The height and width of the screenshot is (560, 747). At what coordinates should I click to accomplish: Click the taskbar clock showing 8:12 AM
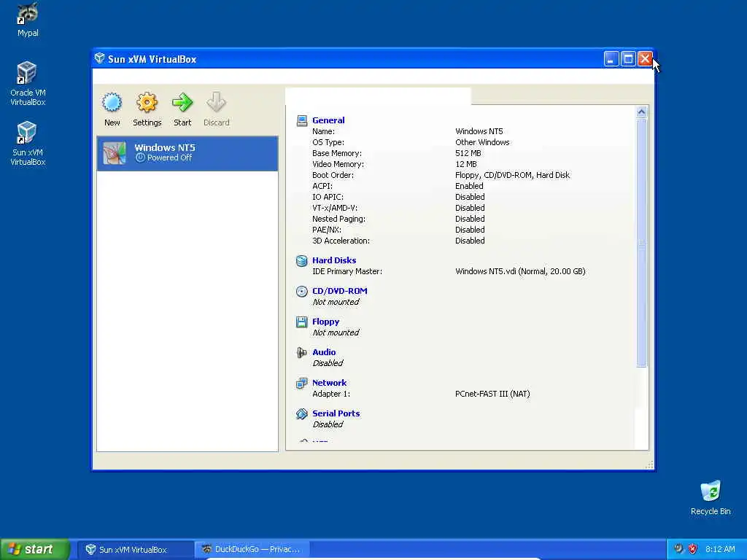[x=720, y=550]
